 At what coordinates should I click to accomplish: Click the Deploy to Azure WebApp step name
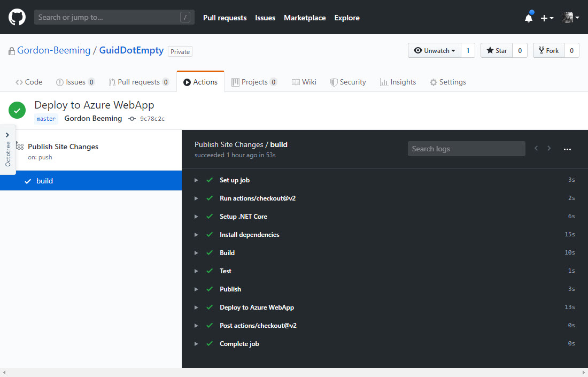257,307
